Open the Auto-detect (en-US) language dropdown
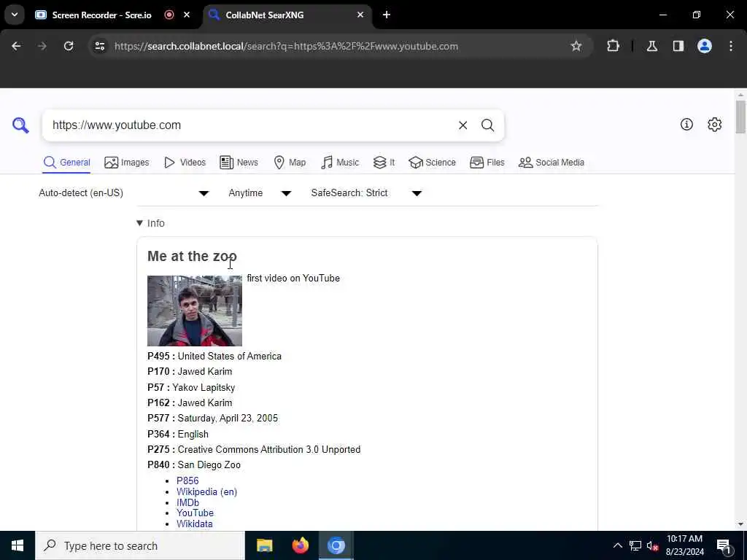This screenshot has height=560, width=747. pos(124,192)
